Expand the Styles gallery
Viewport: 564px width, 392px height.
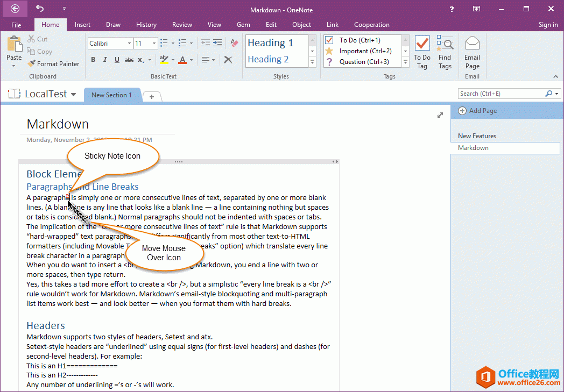(313, 62)
